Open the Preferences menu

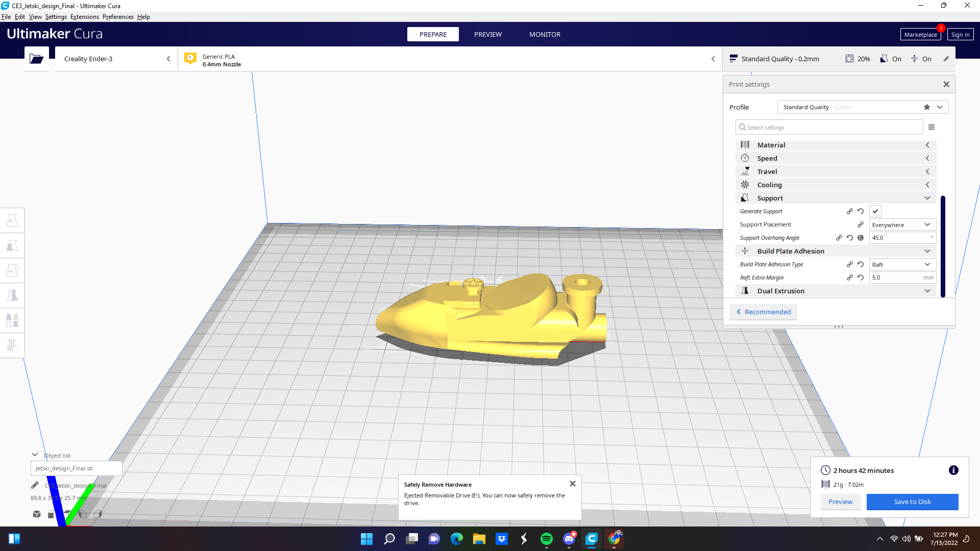click(118, 17)
